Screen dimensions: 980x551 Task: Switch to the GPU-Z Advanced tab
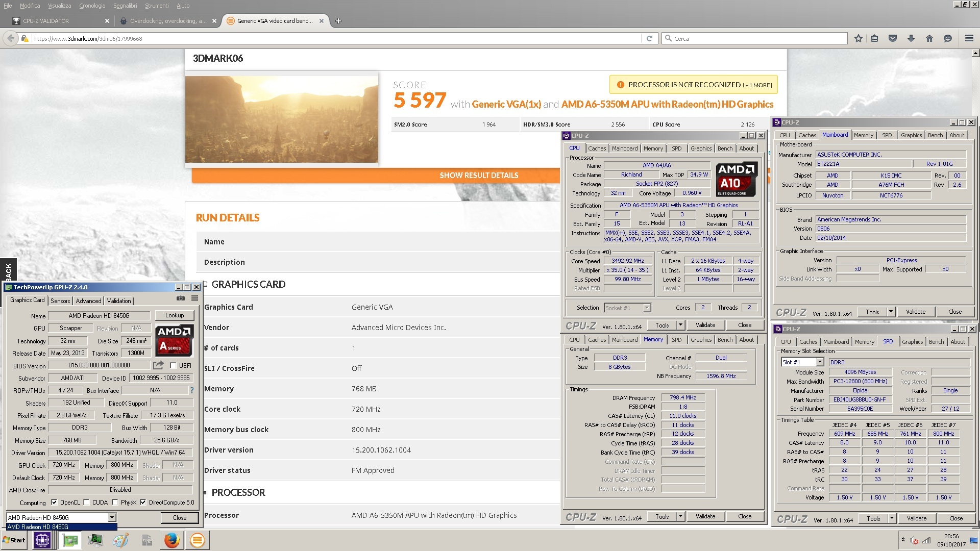point(89,301)
